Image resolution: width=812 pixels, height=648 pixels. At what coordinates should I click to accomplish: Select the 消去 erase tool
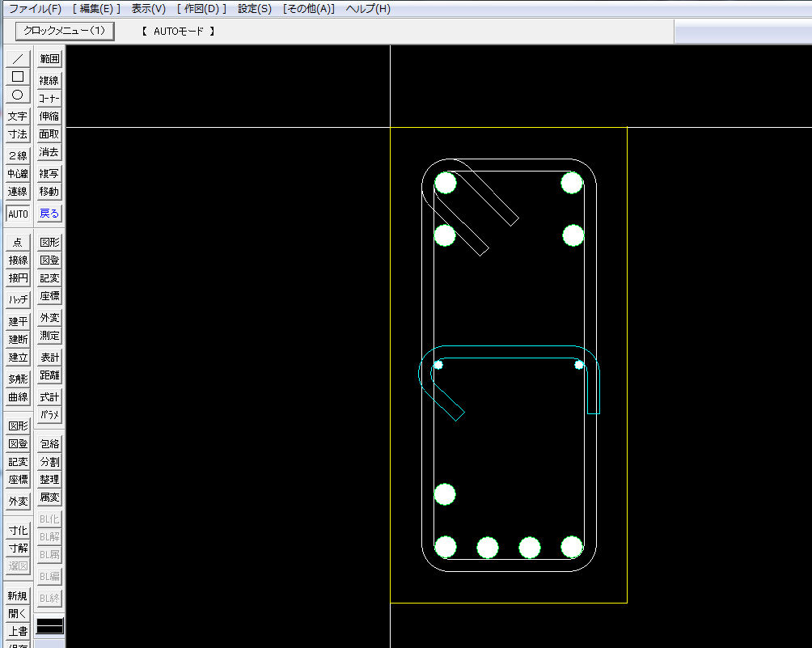click(x=49, y=152)
